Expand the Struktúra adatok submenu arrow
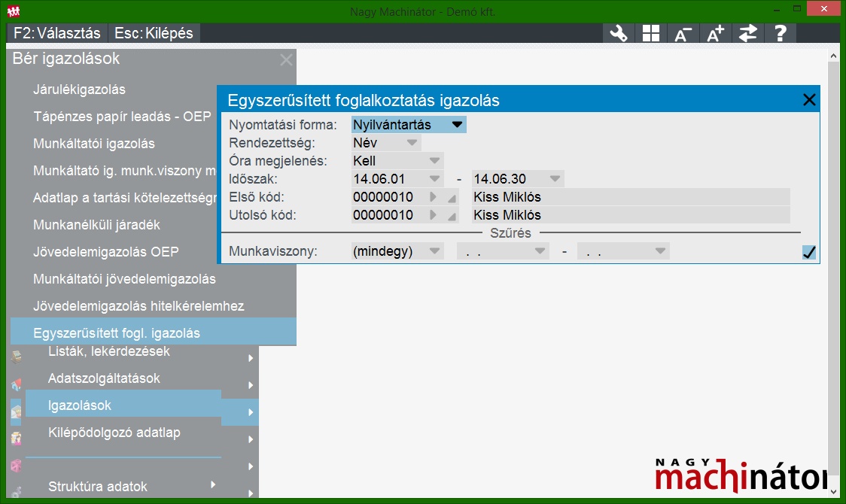Screen dimensions: 846x504 click(213, 484)
